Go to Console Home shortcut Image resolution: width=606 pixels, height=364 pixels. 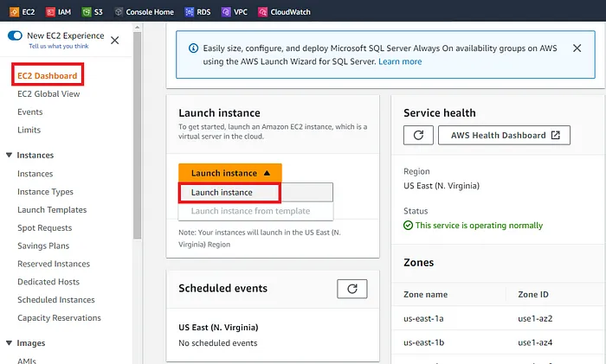coord(145,12)
